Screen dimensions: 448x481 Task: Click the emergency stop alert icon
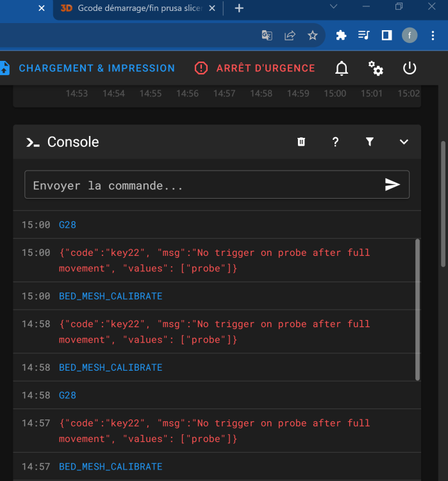[x=201, y=68]
